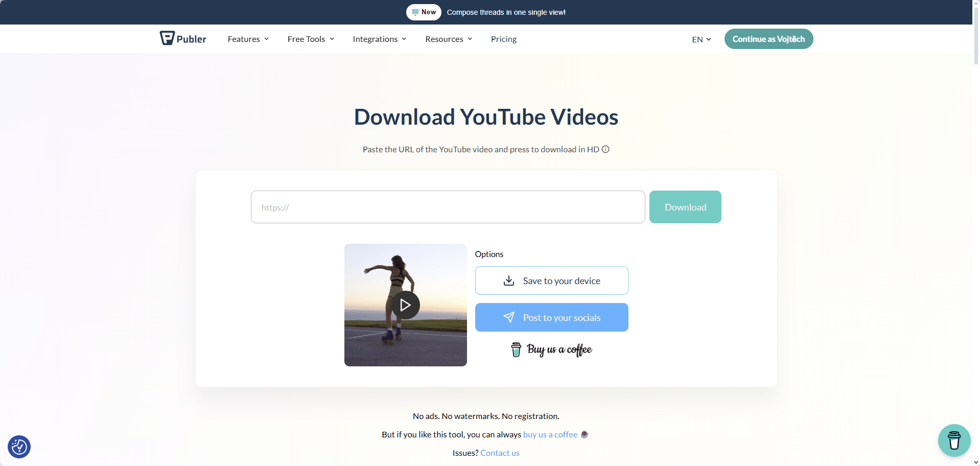Click the paper plane icon in Post to socials
Screen dimensions: 980x466
pyautogui.click(x=509, y=317)
